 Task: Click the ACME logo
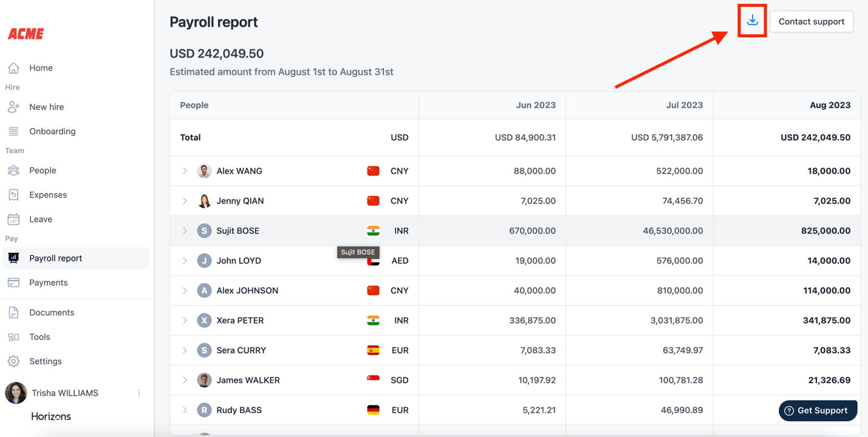pos(26,34)
